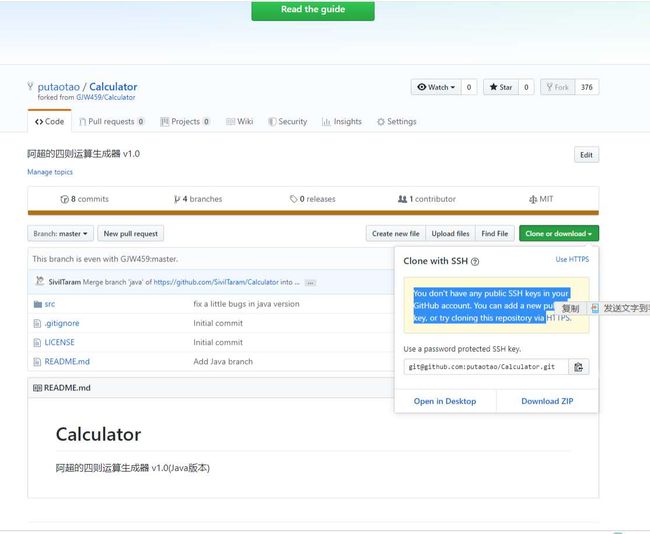Click the Calculator heading in README
Screen dimensions: 650x534
pyautogui.click(x=99, y=434)
